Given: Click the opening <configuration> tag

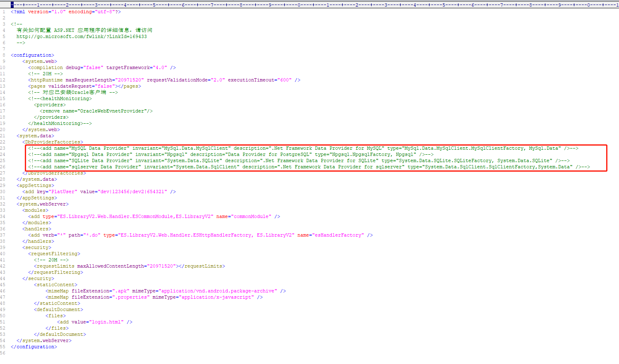Looking at the screenshot, I should 32,55.
